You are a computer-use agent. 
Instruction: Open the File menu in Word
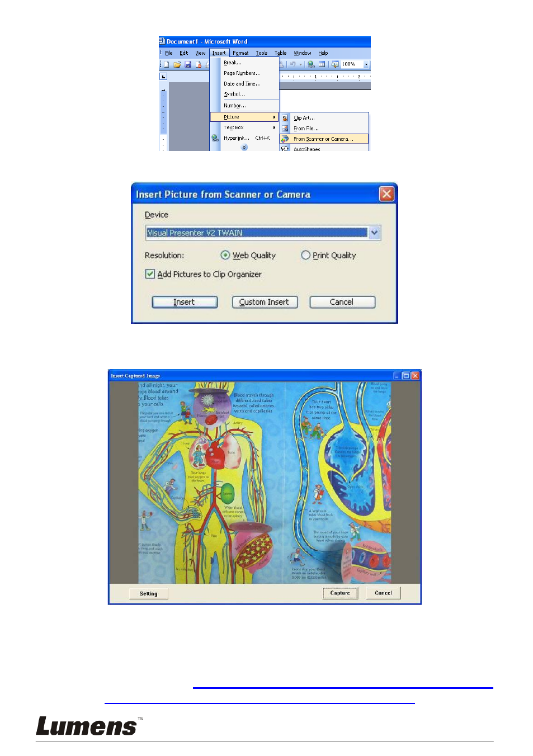pos(169,53)
